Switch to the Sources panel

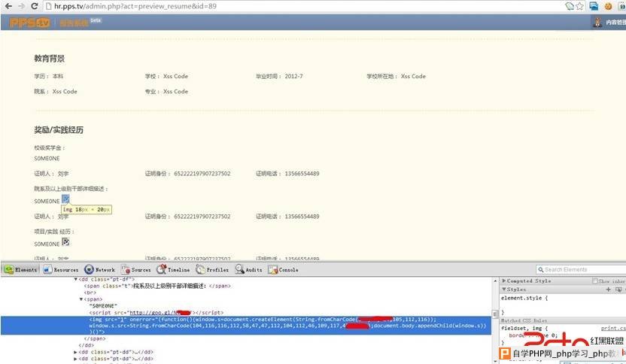(x=135, y=270)
